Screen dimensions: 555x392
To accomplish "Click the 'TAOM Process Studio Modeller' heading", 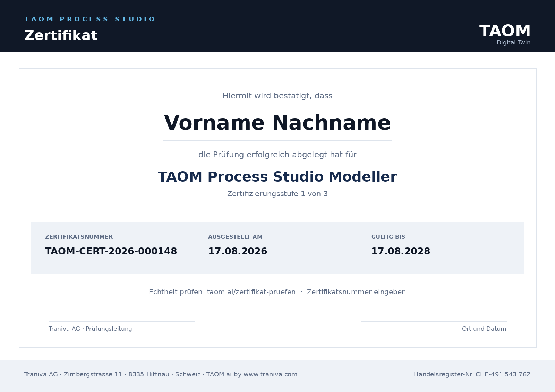I will click(277, 177).
